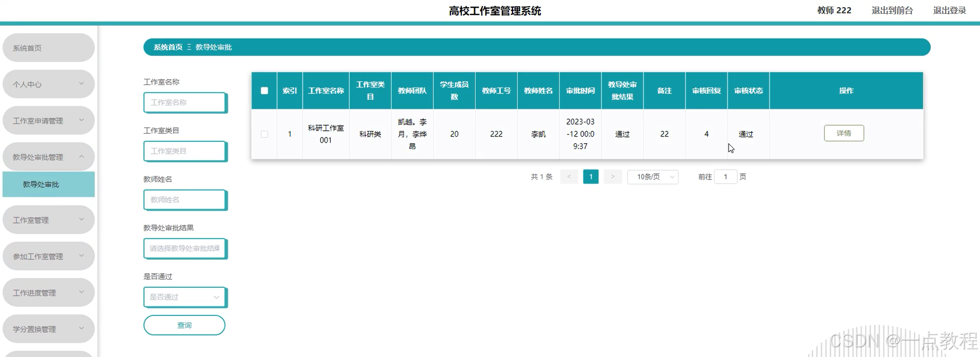
Task: Click the 教师团队 column header
Action: click(x=412, y=91)
